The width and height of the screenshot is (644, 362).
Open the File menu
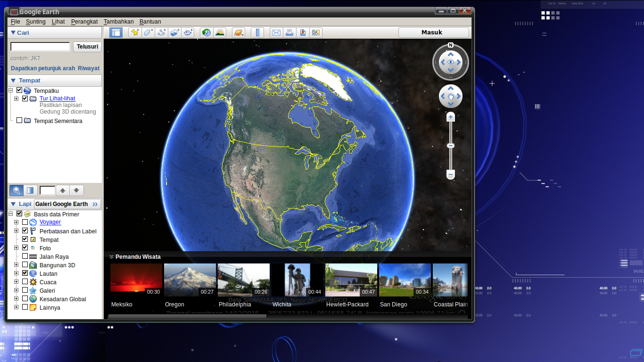point(16,22)
